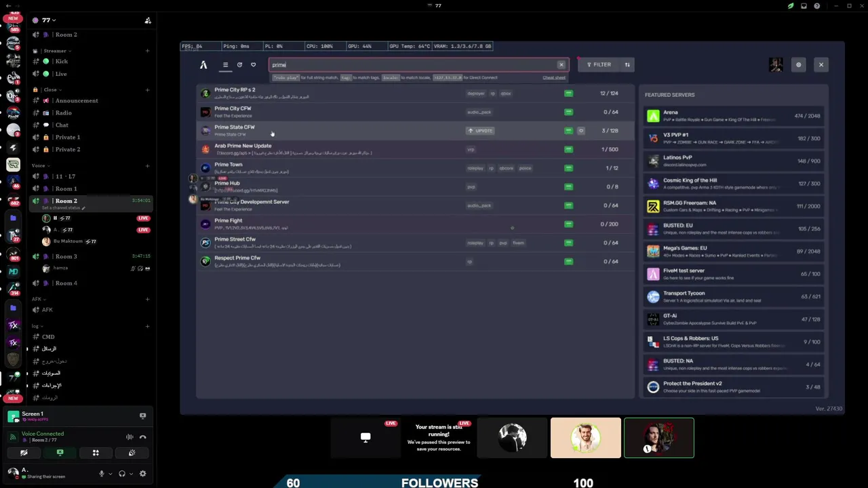
Task: Collapse the log category
Action: click(36, 326)
